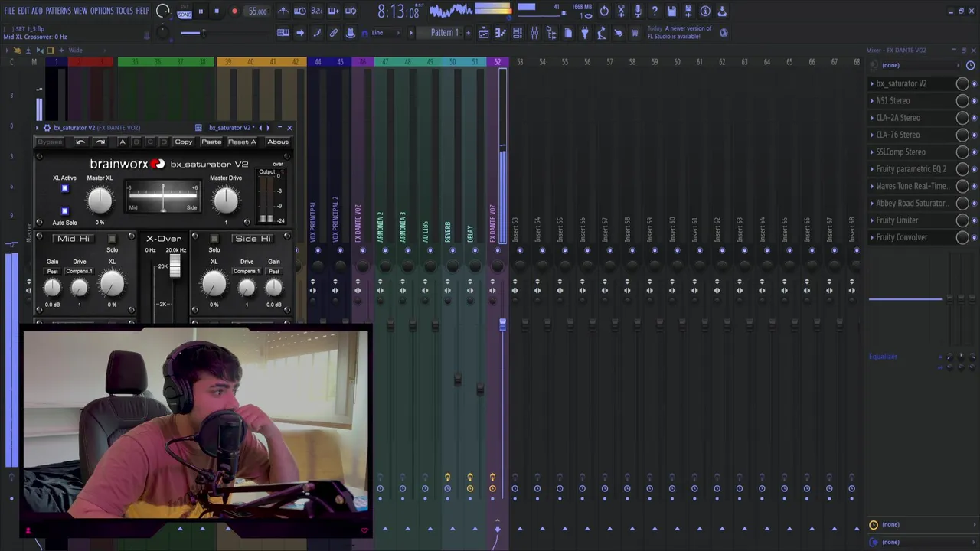Toggle the Bypass button in bx_saturator
Image resolution: width=980 pixels, height=551 pixels.
point(50,142)
